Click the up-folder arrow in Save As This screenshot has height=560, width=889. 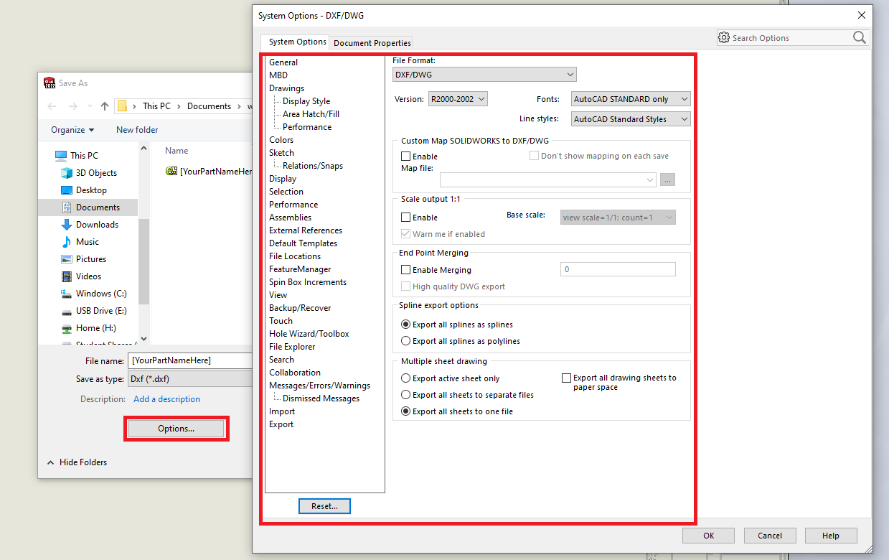point(103,106)
